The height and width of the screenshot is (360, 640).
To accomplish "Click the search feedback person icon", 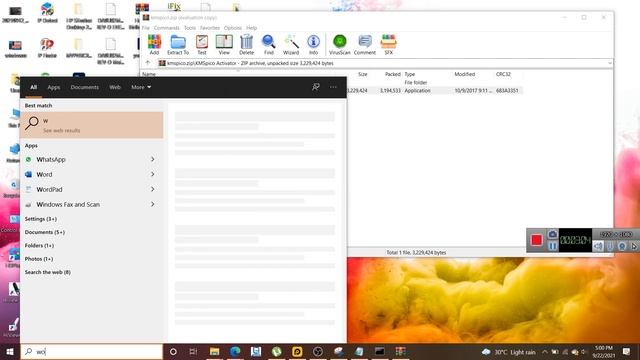I will (x=316, y=87).
